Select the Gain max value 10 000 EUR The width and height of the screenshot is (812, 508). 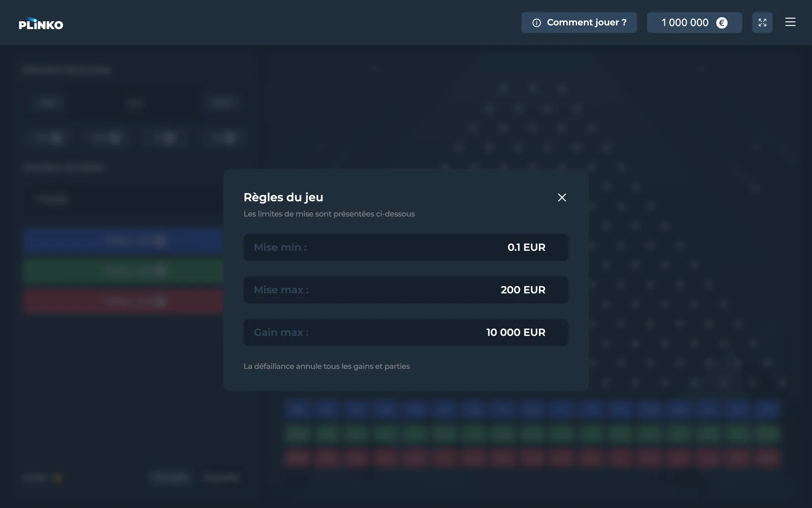click(x=516, y=332)
